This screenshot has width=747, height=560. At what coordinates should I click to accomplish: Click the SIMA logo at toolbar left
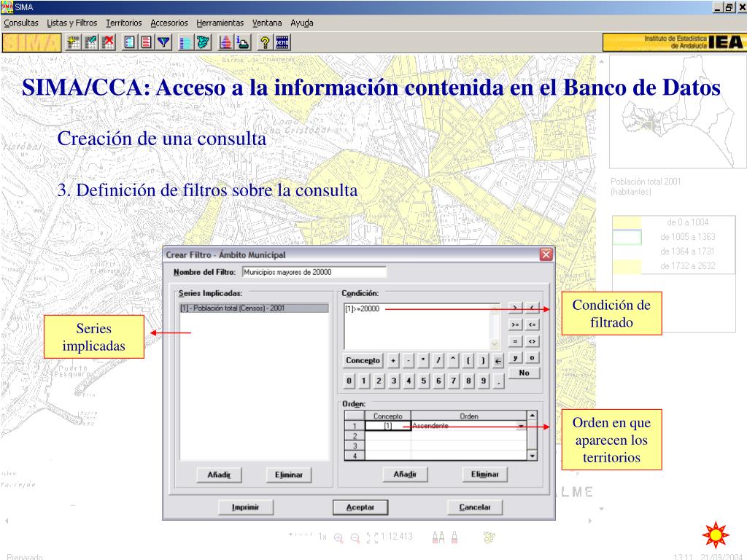31,43
